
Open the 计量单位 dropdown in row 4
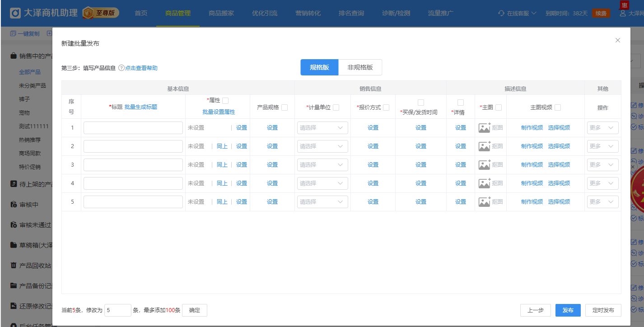(x=322, y=183)
